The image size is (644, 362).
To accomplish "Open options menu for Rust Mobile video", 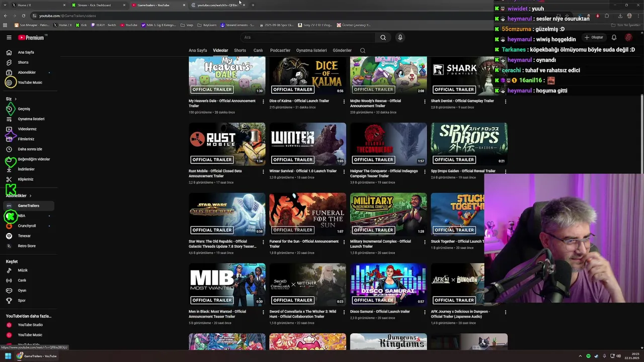I will [x=263, y=171].
